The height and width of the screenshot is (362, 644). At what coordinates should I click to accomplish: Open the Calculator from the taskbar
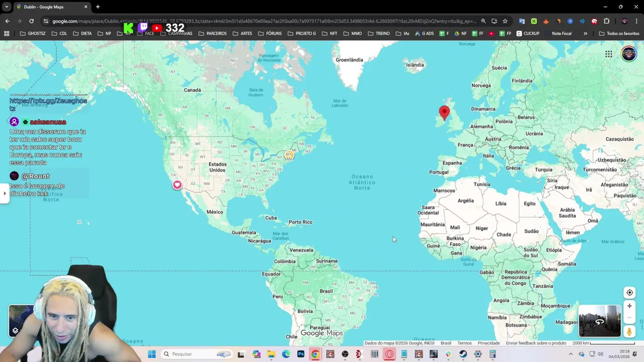tap(493, 354)
